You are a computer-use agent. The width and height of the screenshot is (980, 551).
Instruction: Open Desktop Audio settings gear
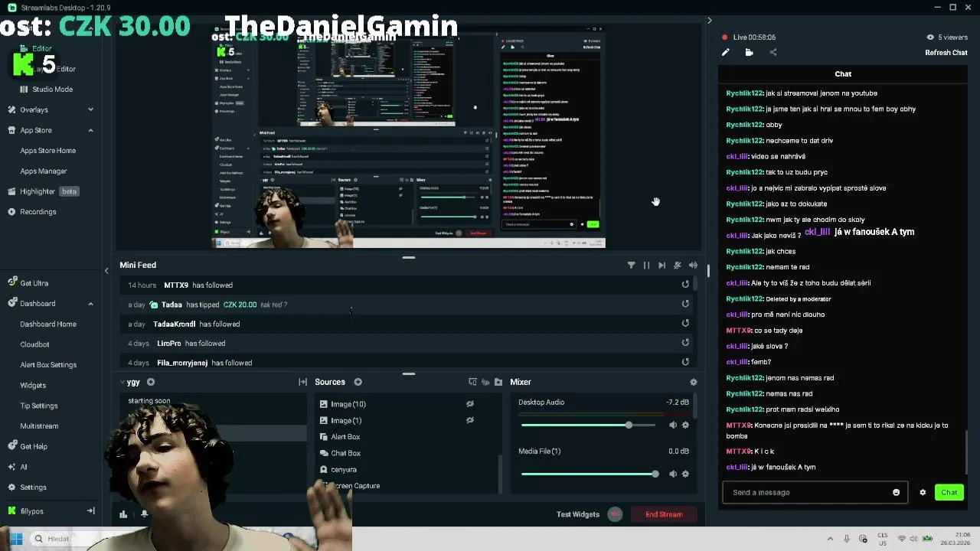685,425
